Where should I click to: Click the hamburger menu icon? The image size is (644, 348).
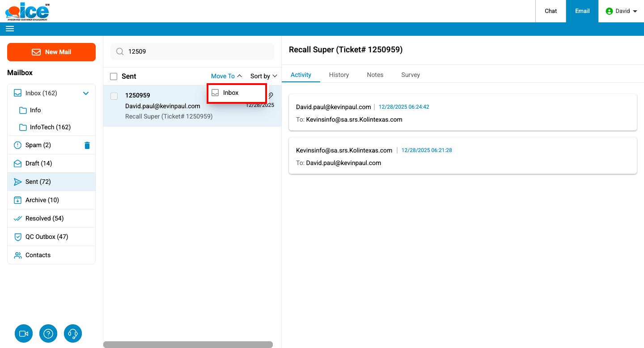coord(10,29)
